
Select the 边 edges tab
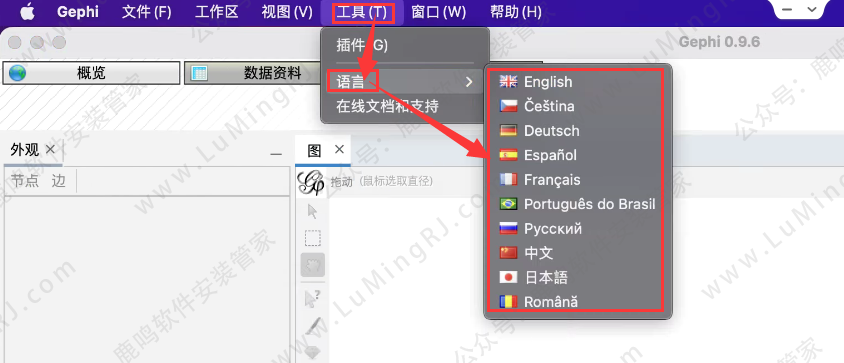pyautogui.click(x=58, y=181)
